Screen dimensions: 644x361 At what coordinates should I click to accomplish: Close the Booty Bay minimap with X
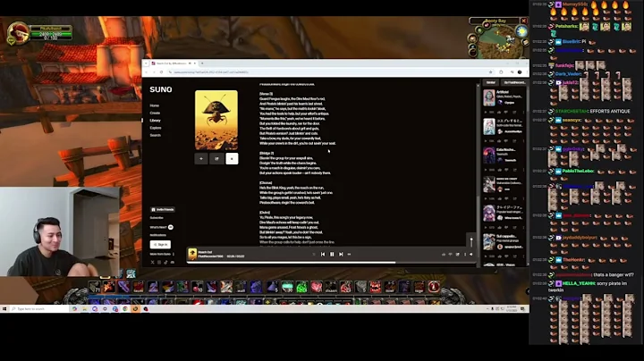(523, 21)
